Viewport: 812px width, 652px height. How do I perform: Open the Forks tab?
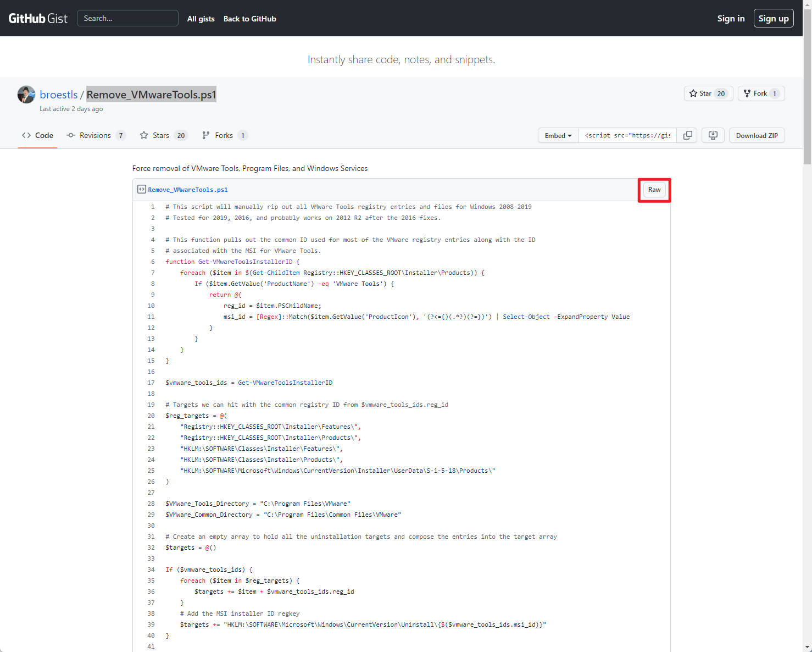point(224,135)
